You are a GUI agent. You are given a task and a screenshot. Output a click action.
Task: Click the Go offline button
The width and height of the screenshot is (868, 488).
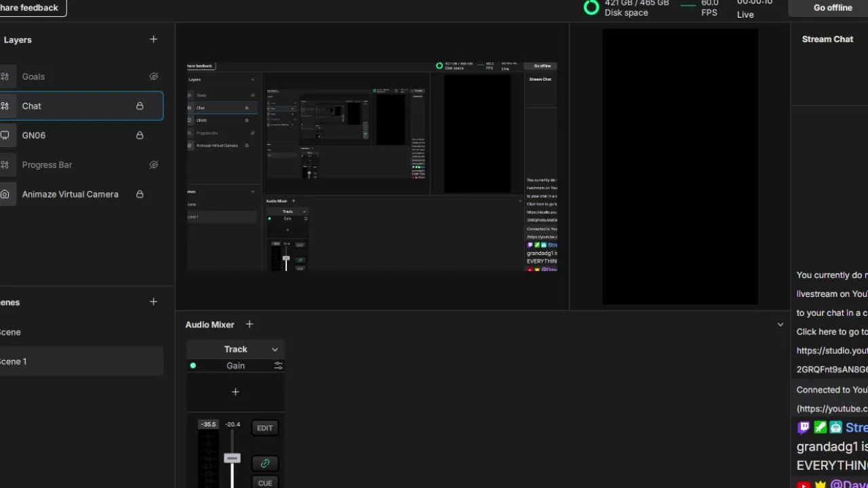click(x=828, y=7)
